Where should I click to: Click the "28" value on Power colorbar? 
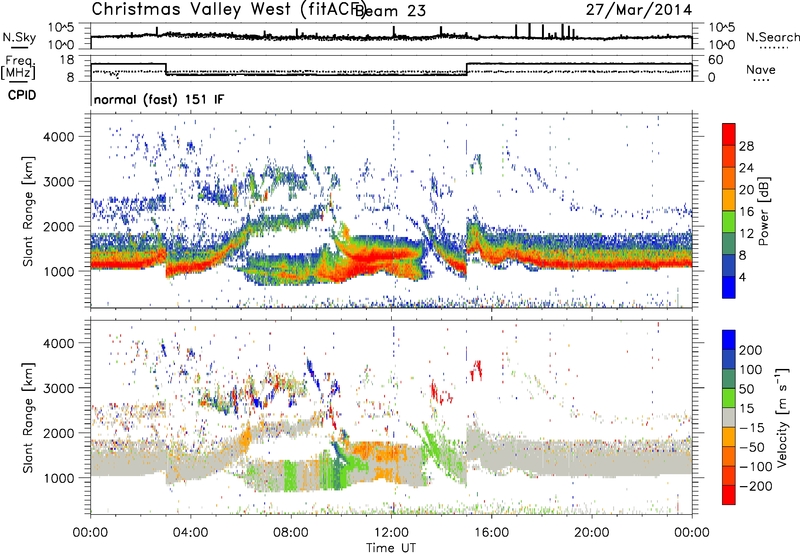click(x=746, y=146)
